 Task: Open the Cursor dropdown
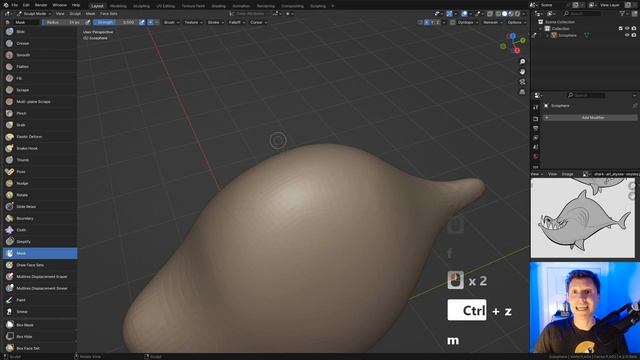pyautogui.click(x=258, y=22)
